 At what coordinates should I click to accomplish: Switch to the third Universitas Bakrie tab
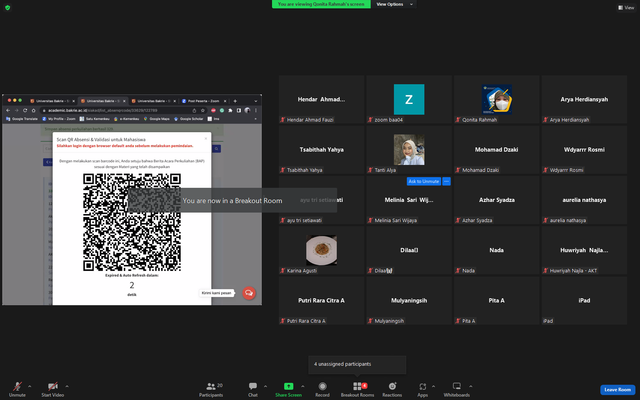152,101
